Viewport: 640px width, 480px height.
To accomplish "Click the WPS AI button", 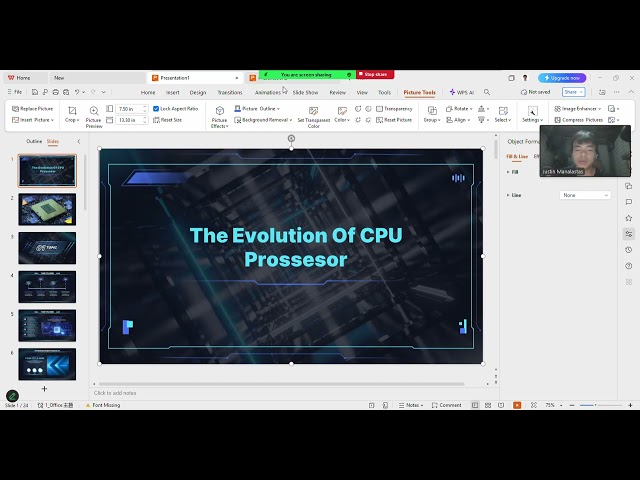I will (462, 92).
